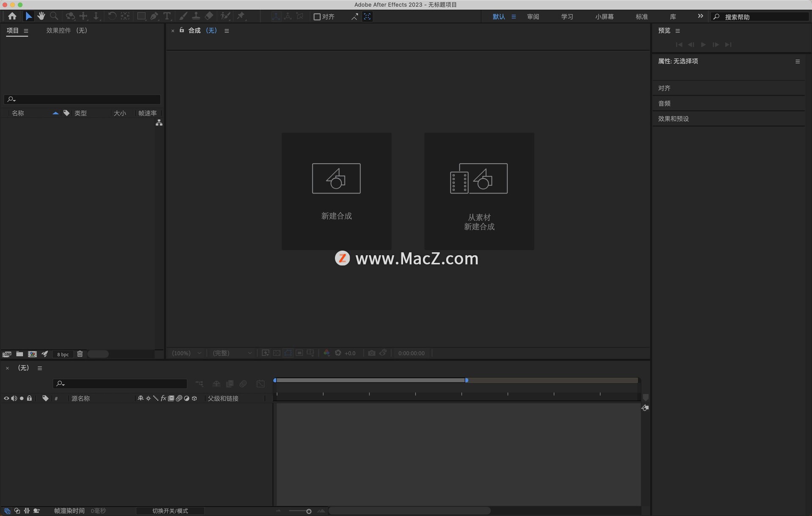Click the snapshot camera icon in viewer

tap(371, 353)
